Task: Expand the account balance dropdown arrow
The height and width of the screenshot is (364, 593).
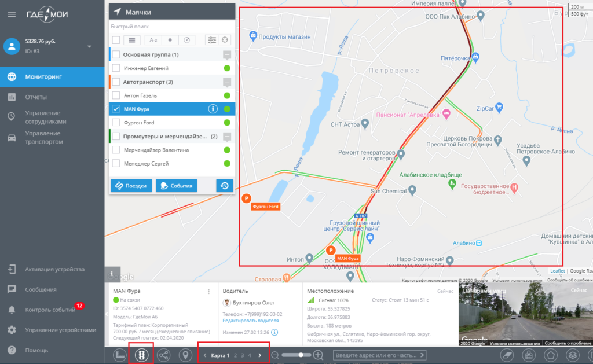Action: tap(89, 46)
